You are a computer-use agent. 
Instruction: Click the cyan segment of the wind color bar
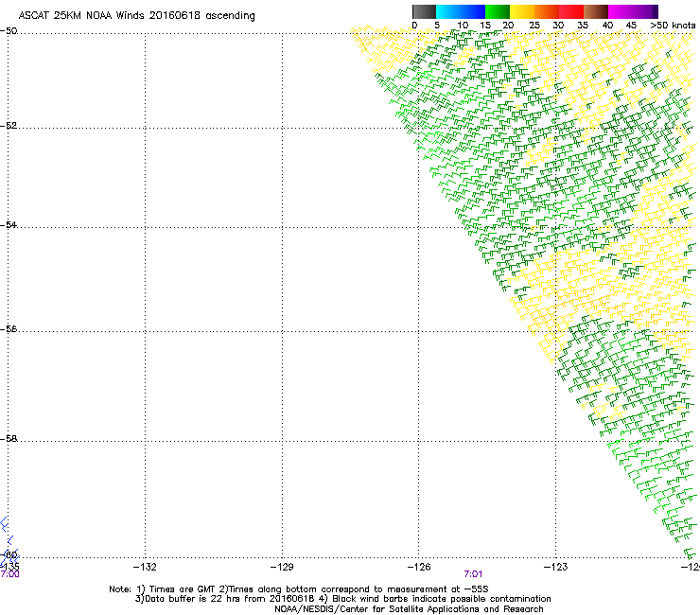click(x=448, y=11)
